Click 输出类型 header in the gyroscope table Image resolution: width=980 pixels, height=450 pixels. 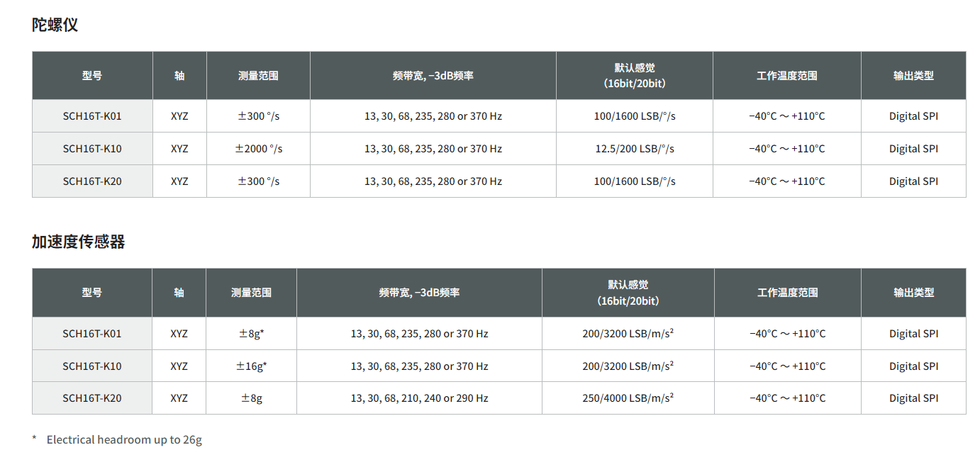coord(913,76)
